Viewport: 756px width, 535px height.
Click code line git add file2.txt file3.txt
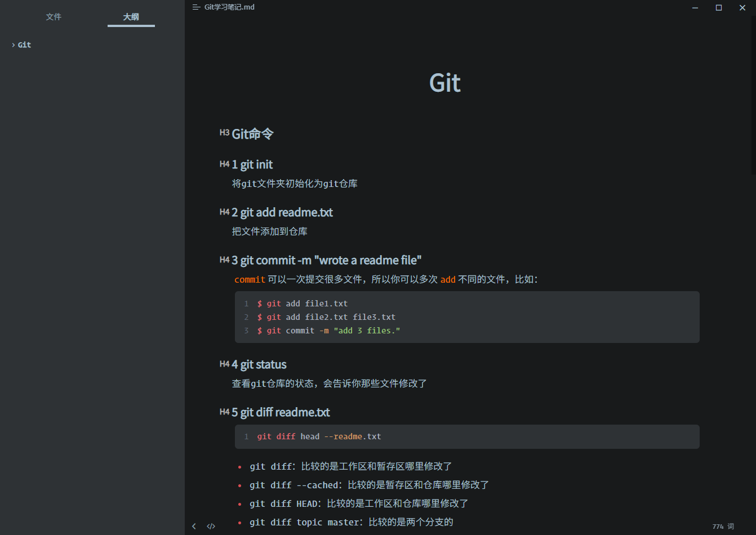tap(326, 317)
